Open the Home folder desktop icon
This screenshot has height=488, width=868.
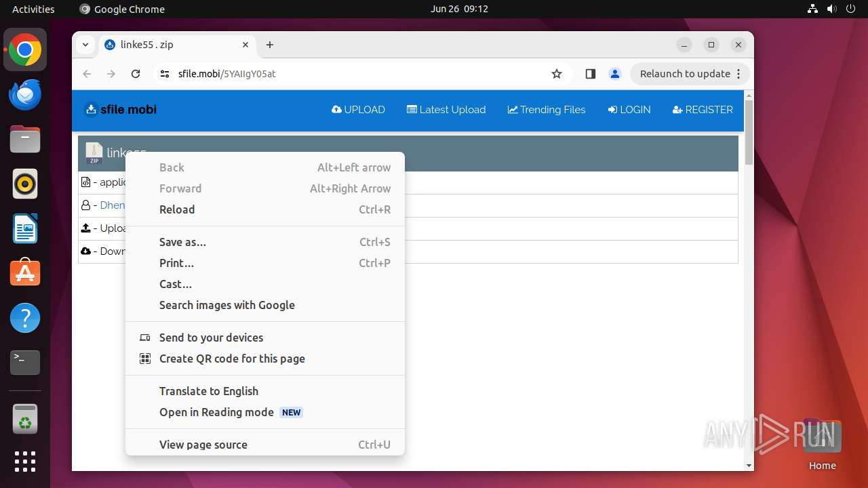(822, 445)
